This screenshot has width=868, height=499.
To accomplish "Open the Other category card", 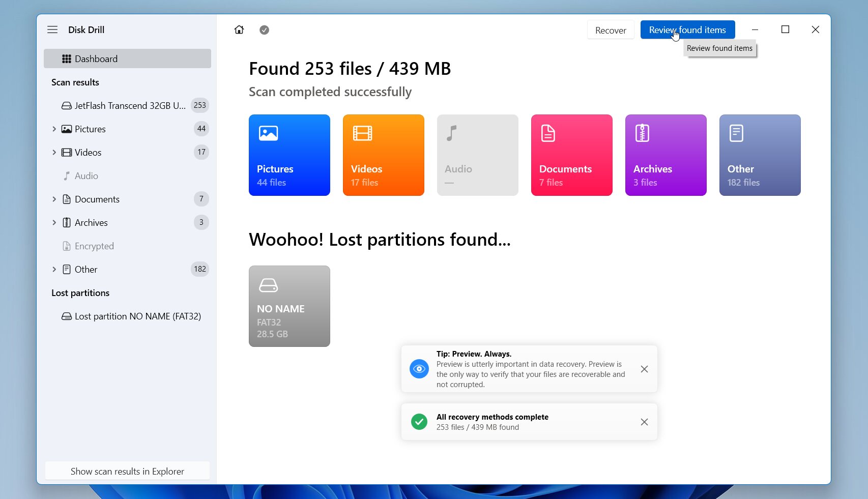I will [760, 155].
